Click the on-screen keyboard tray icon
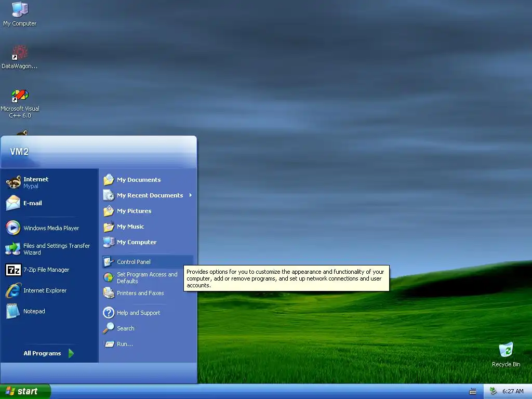 tap(473, 392)
